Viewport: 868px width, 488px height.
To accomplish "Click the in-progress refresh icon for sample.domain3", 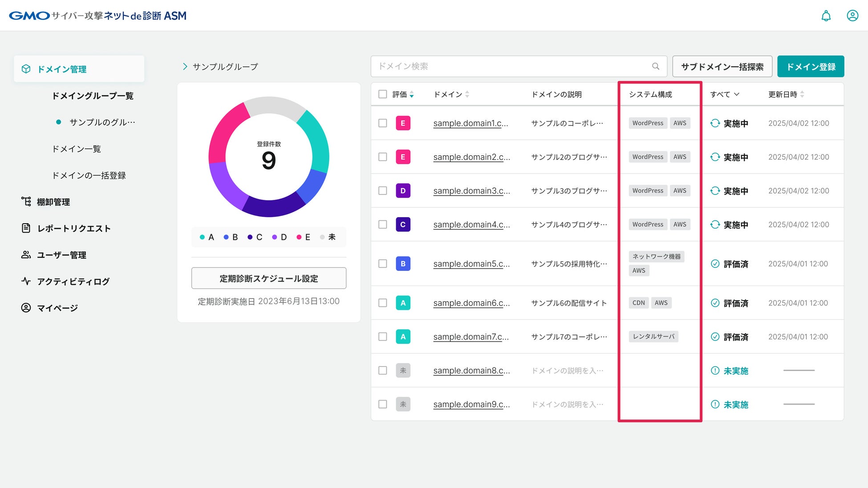I will pos(715,191).
